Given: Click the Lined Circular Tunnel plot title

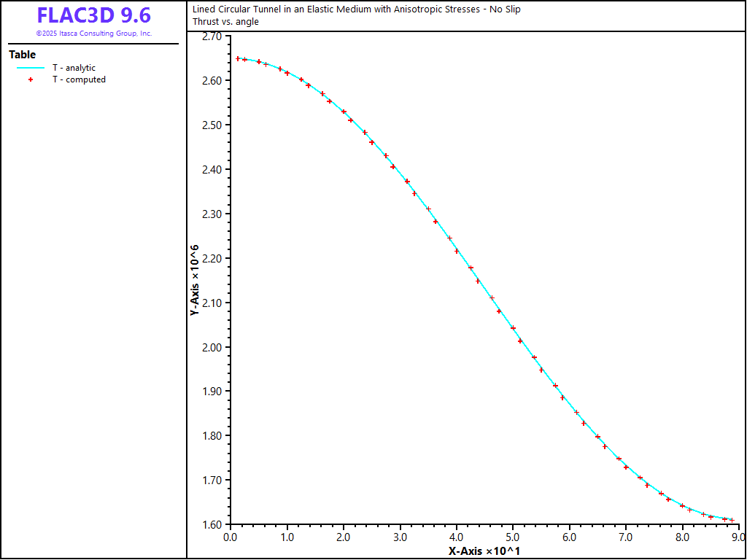Looking at the screenshot, I should [356, 9].
